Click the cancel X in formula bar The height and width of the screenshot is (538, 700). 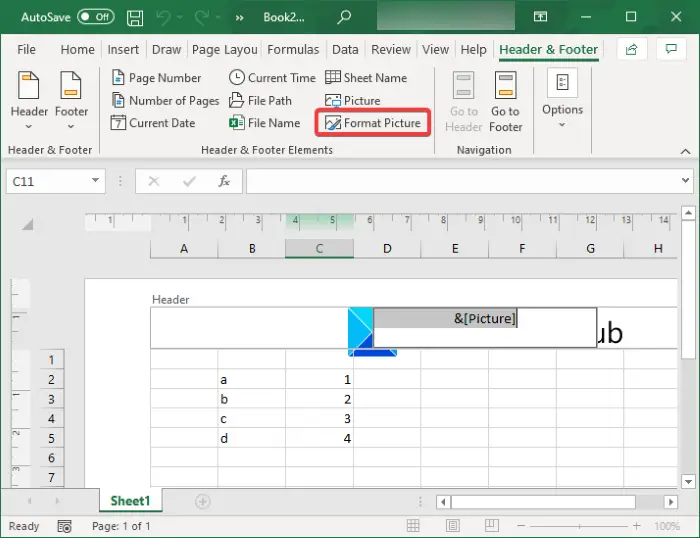coord(154,181)
